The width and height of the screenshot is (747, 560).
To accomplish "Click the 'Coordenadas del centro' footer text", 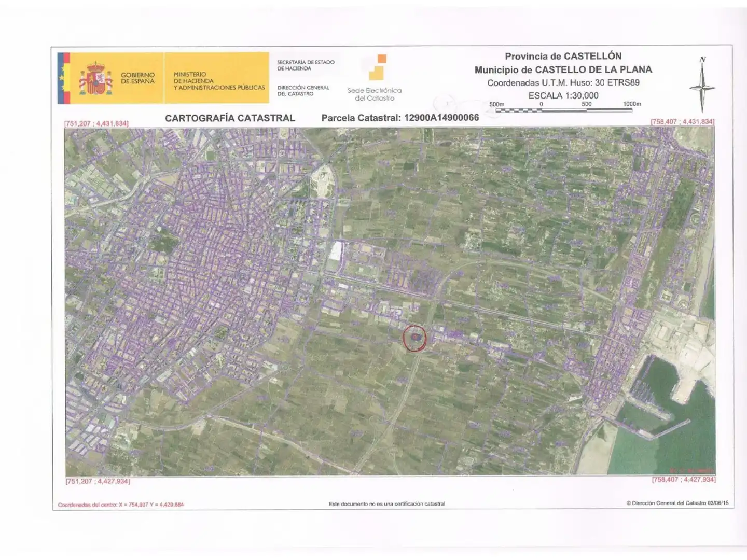I will coord(121,505).
